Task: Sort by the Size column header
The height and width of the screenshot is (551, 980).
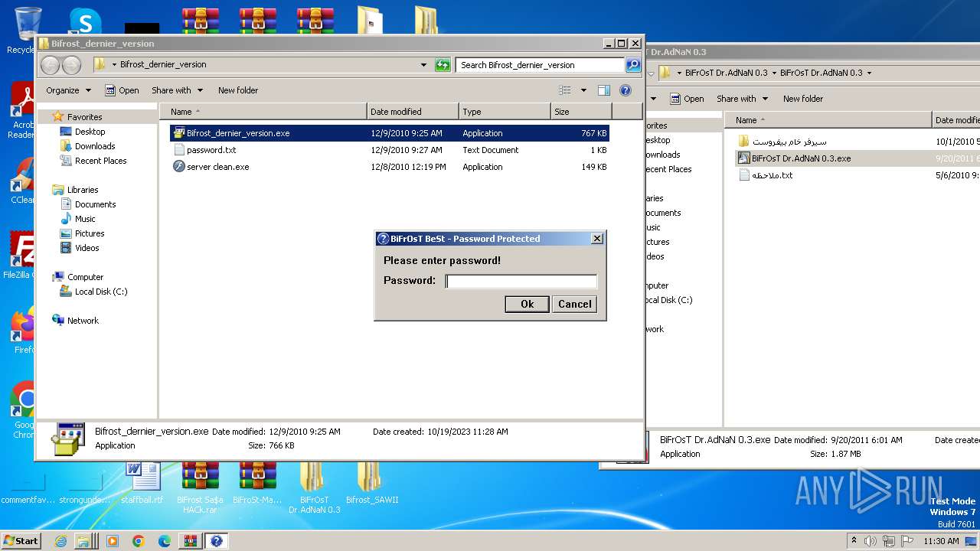Action: (x=582, y=112)
